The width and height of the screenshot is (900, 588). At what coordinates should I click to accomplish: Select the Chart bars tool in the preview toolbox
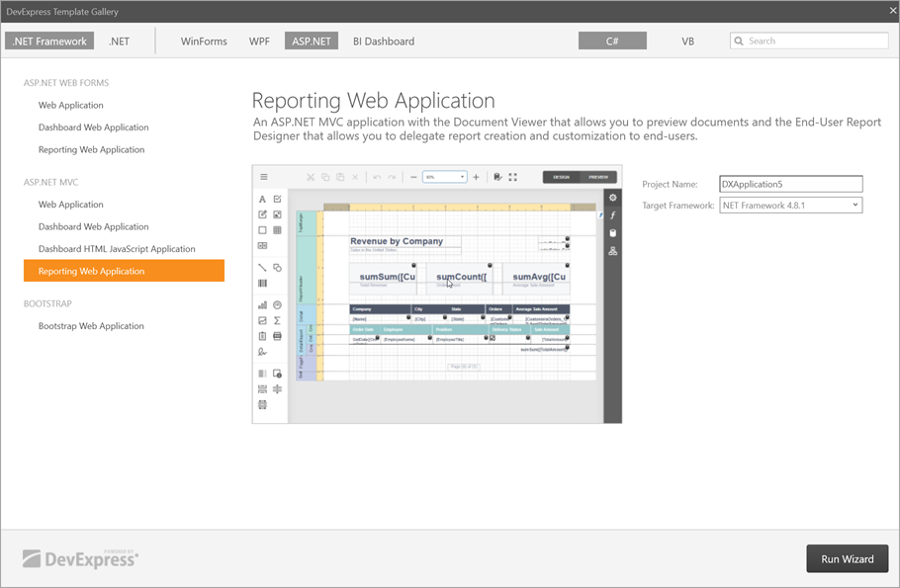(x=262, y=305)
